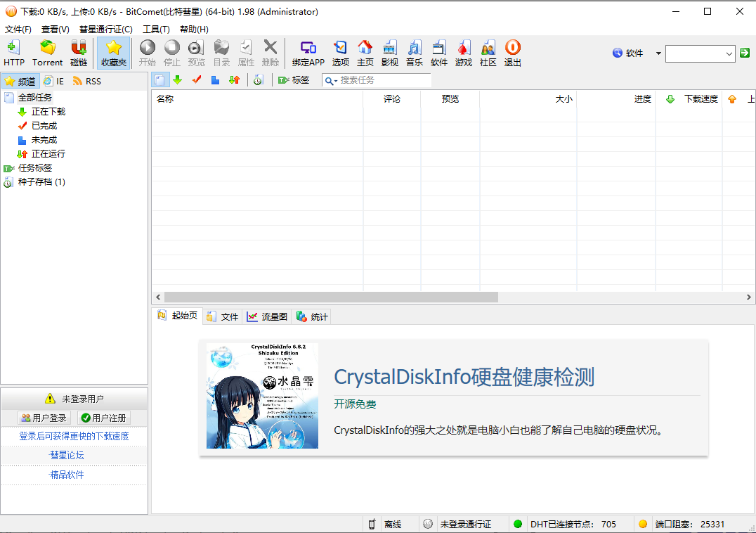Open 绑定APP toolbar icon
The width and height of the screenshot is (756, 533).
(308, 53)
